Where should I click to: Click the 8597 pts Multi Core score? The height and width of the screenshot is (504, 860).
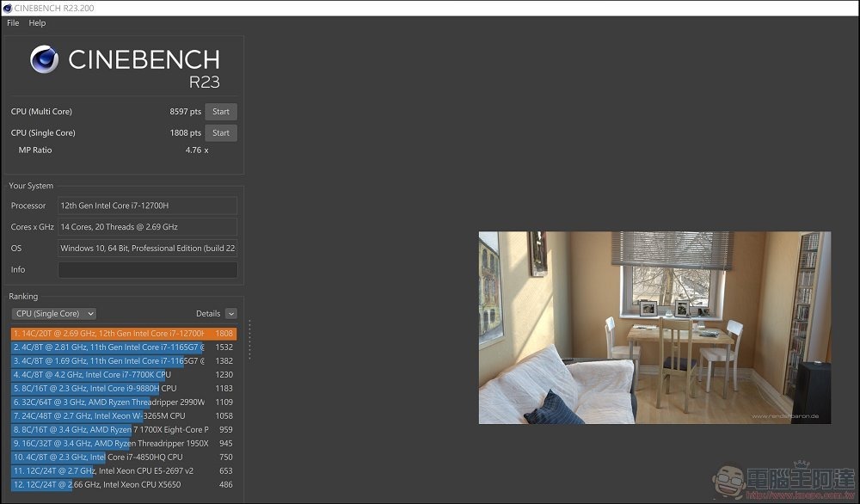click(186, 112)
